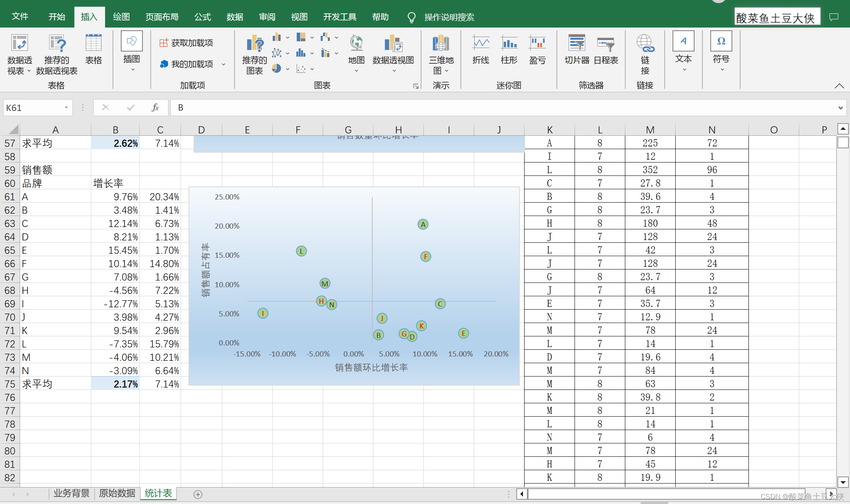Click Get Add-ins (获取加载项) button

[x=187, y=43]
